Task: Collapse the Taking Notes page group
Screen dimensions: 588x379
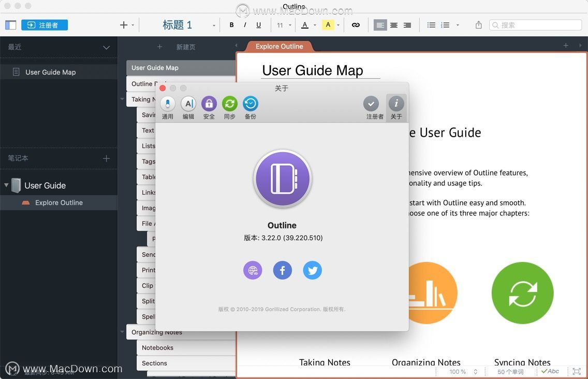Action: pyautogui.click(x=122, y=99)
